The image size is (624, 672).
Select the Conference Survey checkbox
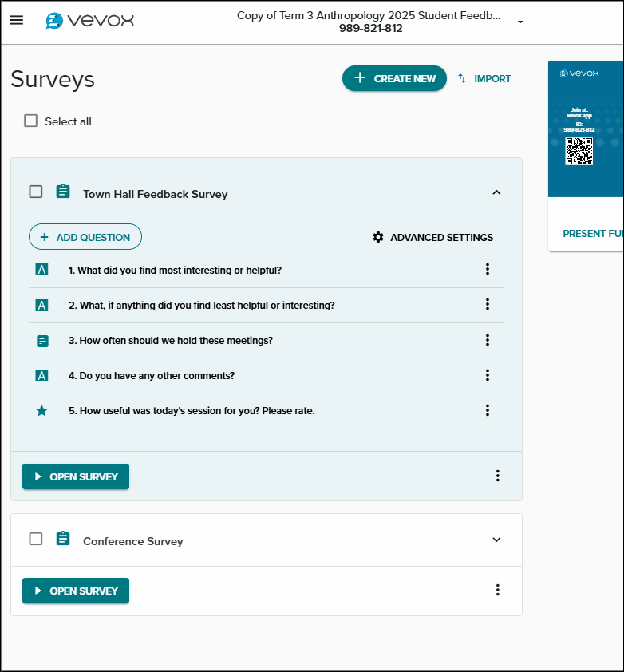tap(35, 539)
